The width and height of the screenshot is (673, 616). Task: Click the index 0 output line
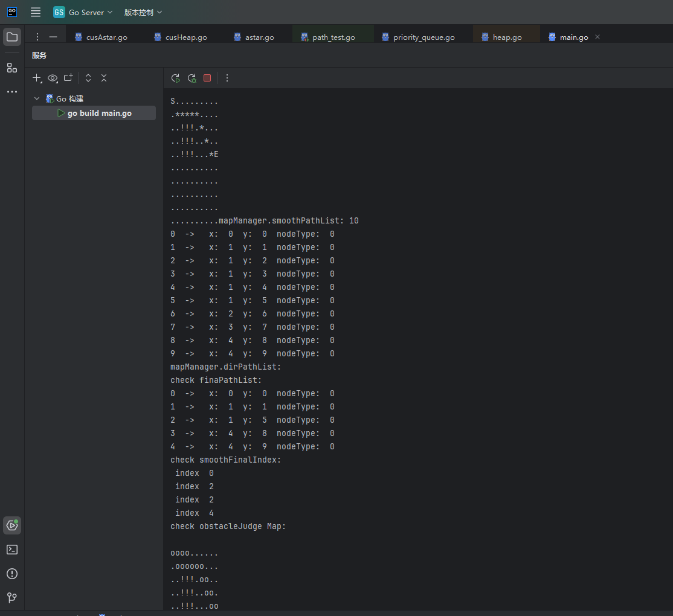tap(195, 473)
